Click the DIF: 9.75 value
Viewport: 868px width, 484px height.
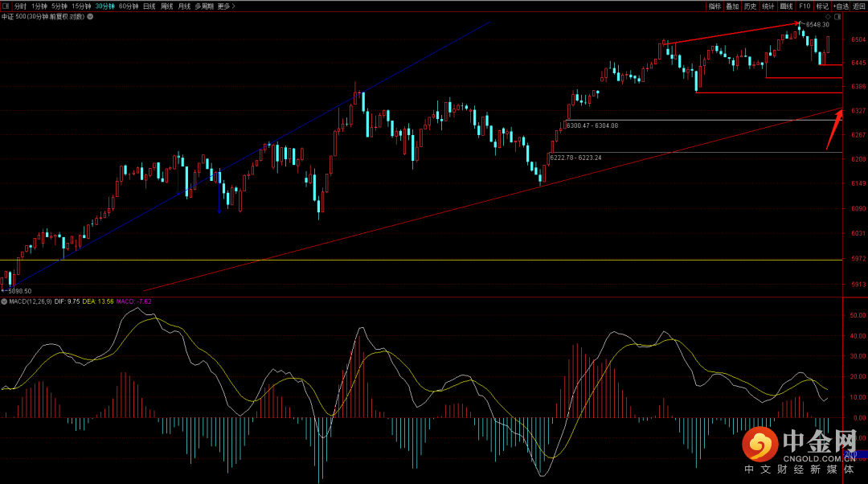tap(67, 301)
